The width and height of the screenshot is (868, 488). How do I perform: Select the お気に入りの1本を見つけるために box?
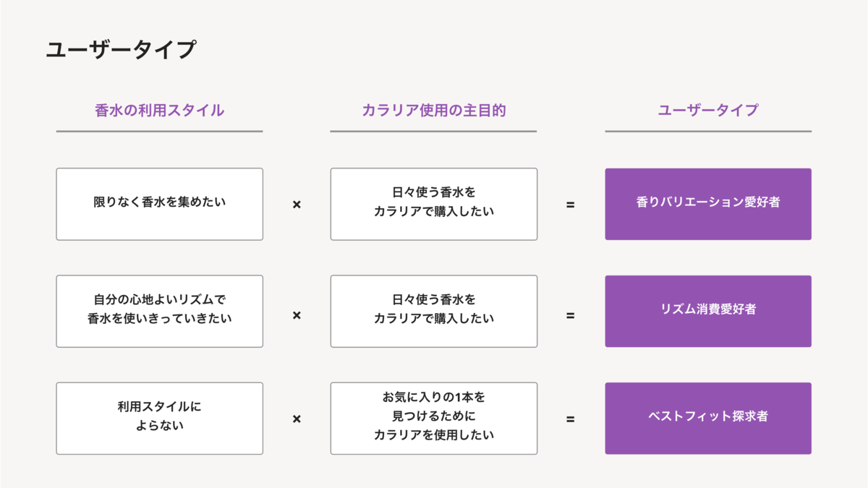434,418
